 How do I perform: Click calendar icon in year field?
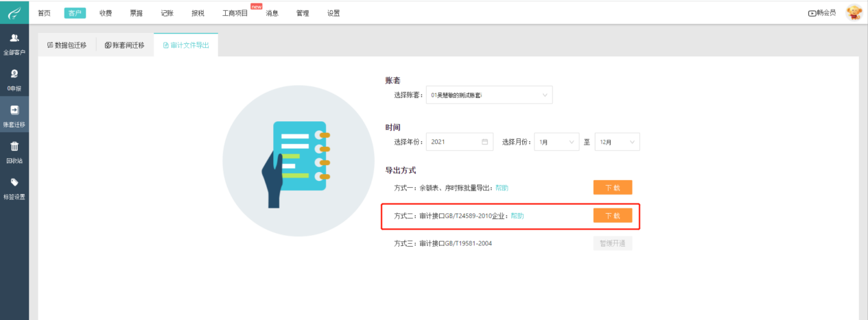click(485, 142)
